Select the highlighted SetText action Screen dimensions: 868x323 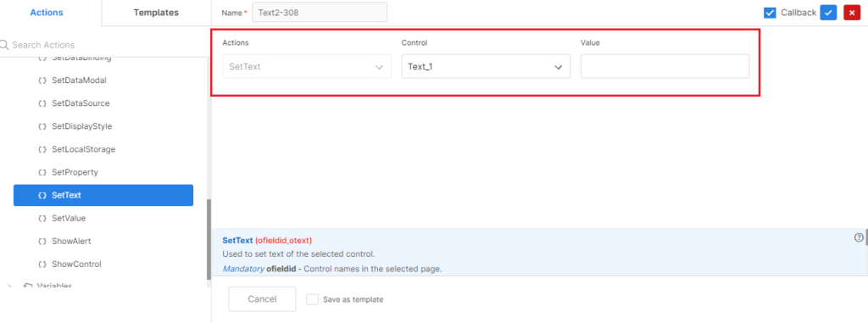click(x=103, y=195)
